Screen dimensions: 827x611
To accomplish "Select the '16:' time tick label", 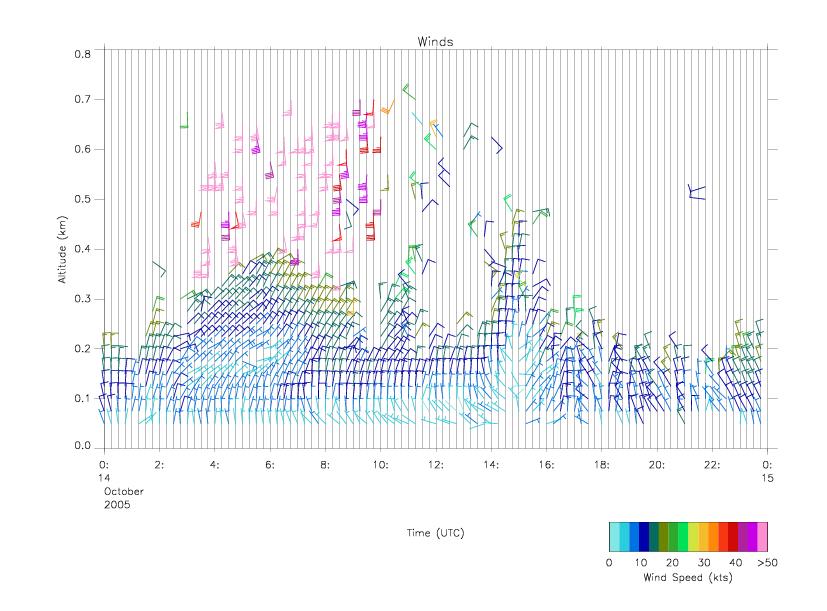I will click(546, 465).
